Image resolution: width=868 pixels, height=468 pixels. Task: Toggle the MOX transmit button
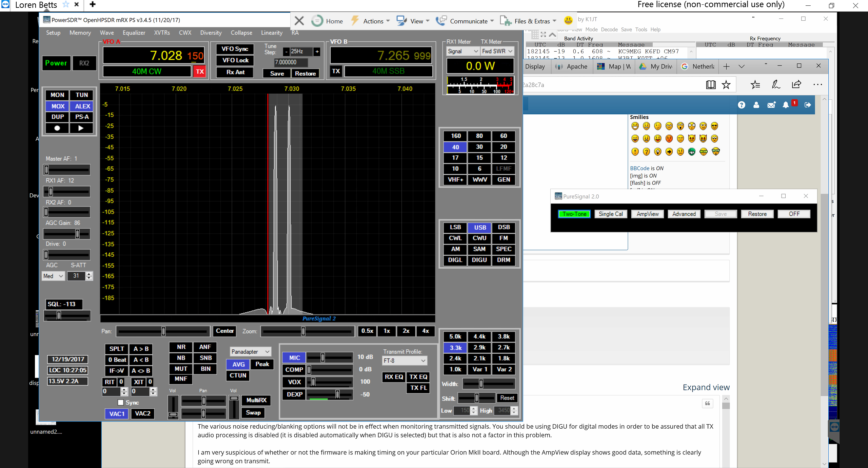point(58,106)
